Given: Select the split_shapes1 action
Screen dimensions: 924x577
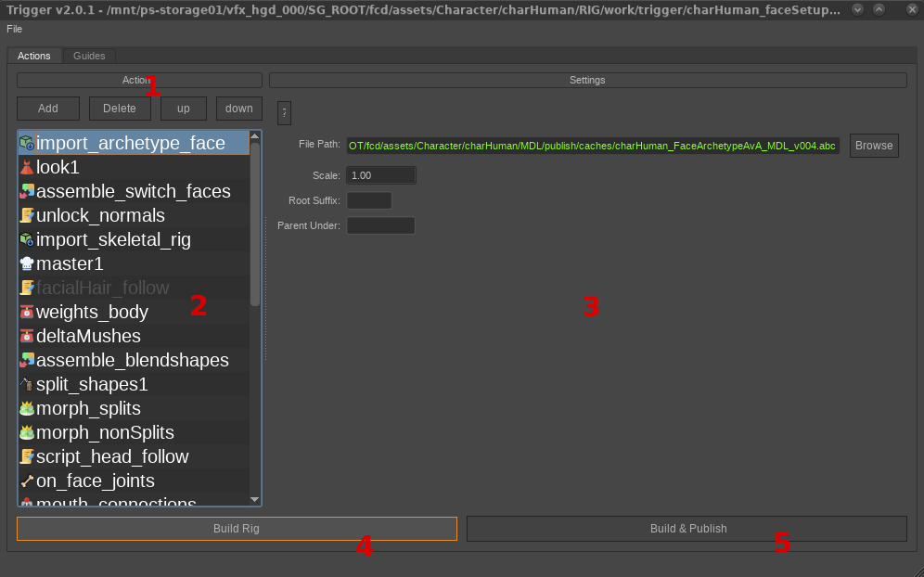Looking at the screenshot, I should 134,384.
